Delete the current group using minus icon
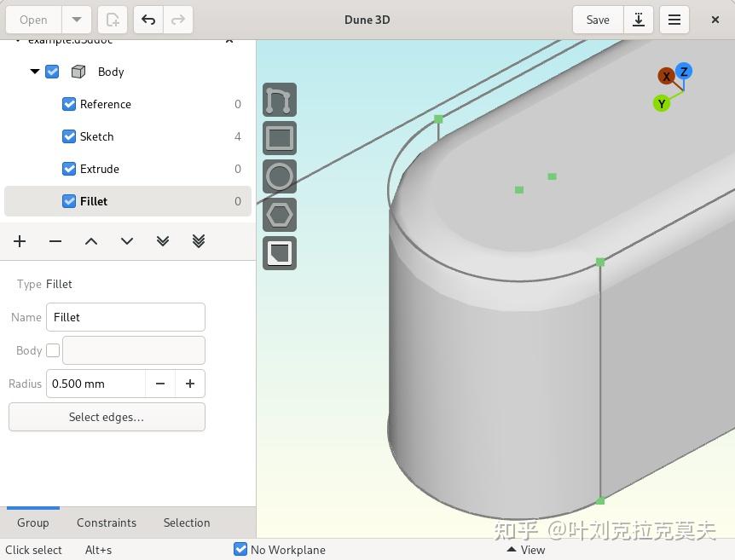This screenshot has width=735, height=560. click(55, 241)
